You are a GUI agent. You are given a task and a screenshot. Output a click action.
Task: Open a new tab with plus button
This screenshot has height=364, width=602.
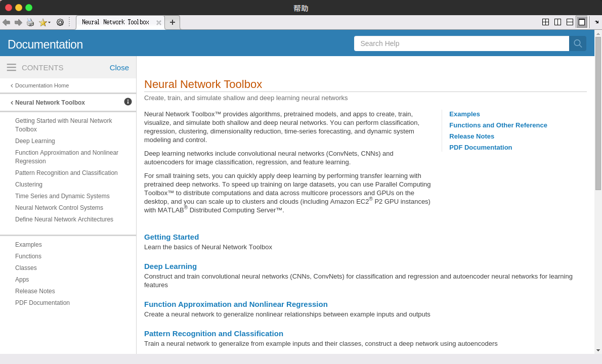pos(173,22)
